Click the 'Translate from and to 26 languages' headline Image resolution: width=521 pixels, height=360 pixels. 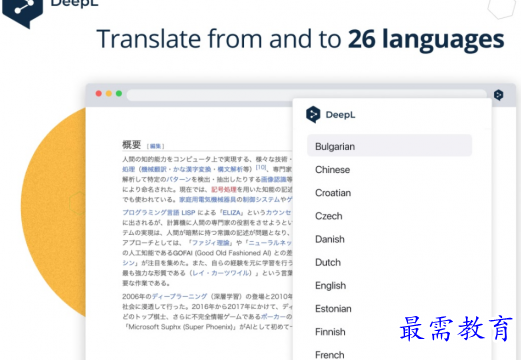(300, 39)
